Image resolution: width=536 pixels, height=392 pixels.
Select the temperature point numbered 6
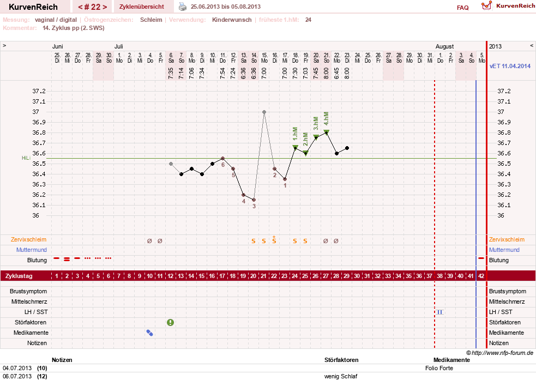coord(222,158)
